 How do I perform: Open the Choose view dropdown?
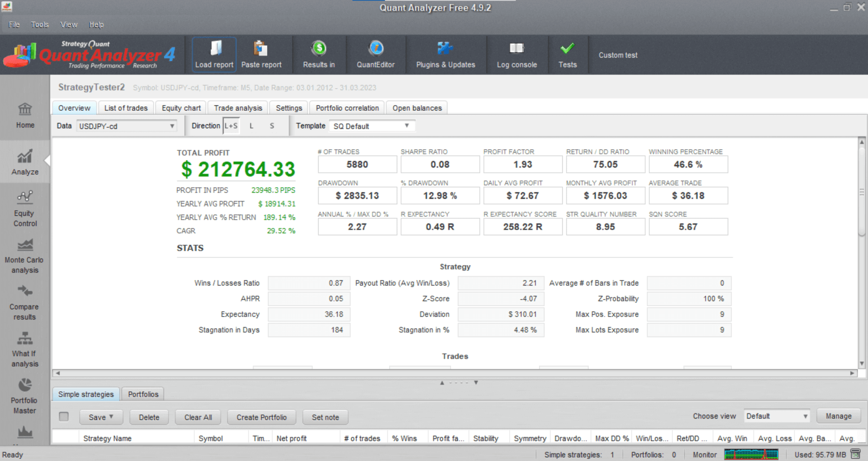pyautogui.click(x=776, y=416)
